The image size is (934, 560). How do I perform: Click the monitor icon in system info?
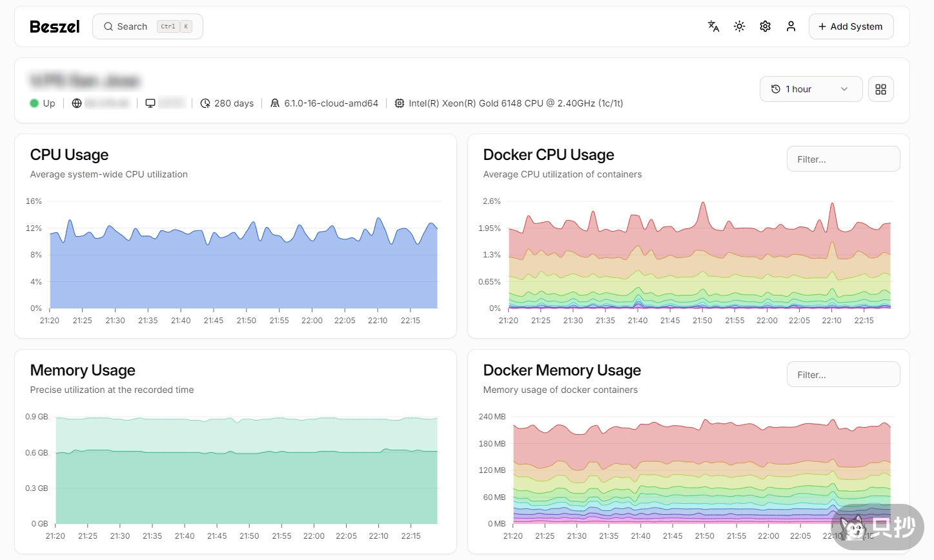pyautogui.click(x=150, y=103)
